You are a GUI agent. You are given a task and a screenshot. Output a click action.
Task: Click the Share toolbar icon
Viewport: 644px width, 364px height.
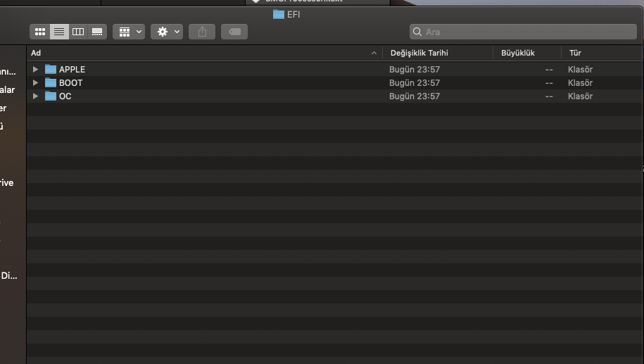pos(202,32)
